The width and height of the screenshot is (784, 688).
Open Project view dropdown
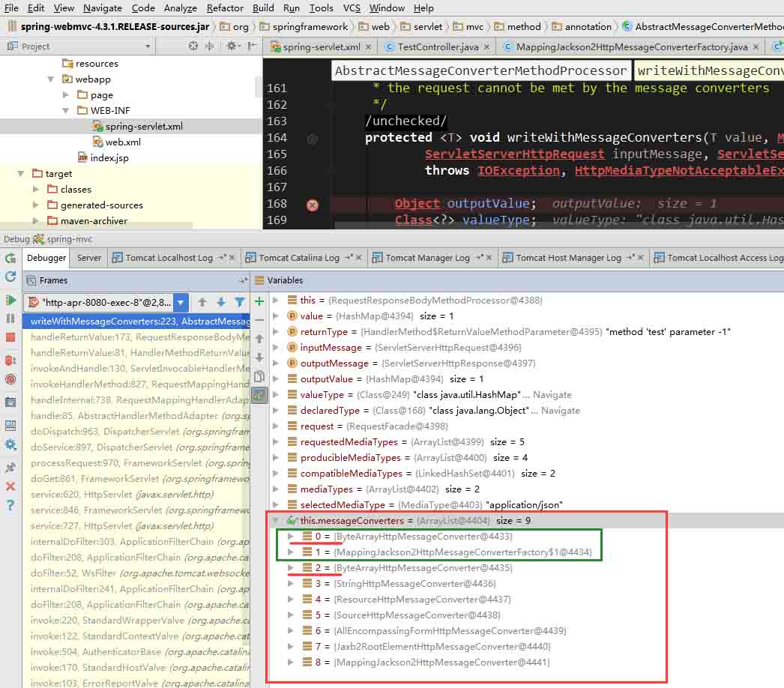click(x=148, y=46)
